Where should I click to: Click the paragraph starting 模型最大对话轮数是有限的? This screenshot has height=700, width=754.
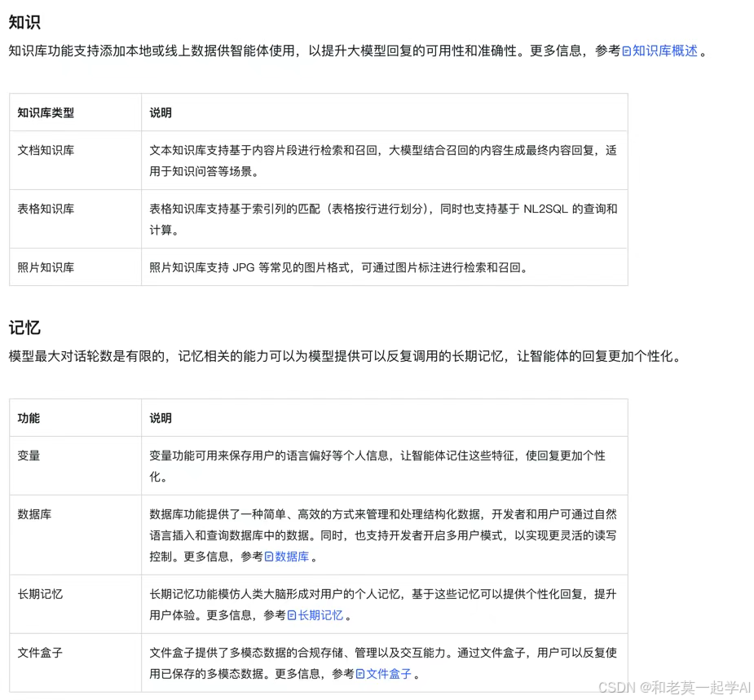click(345, 356)
